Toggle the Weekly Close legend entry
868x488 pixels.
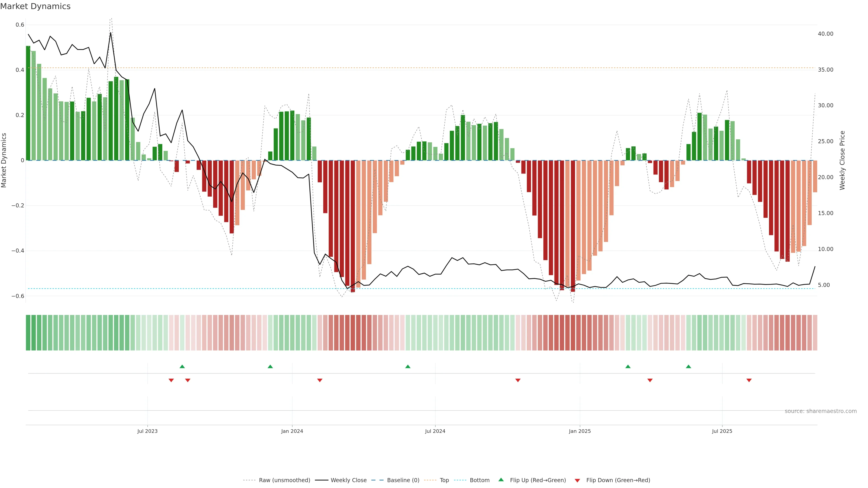click(348, 480)
